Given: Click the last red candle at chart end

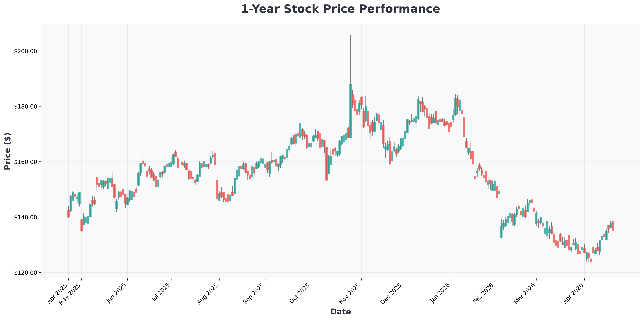Looking at the screenshot, I should tap(613, 226).
